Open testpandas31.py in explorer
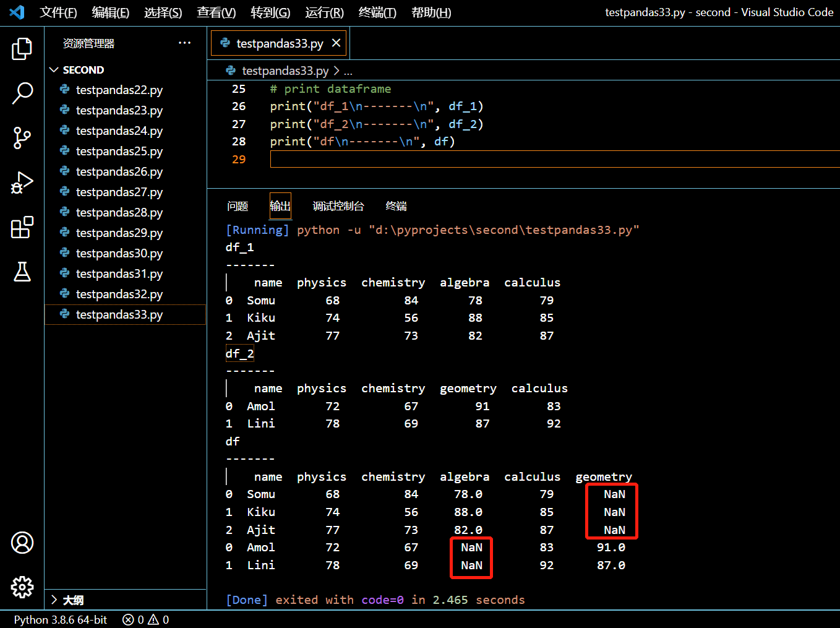The height and width of the screenshot is (628, 840). [125, 273]
